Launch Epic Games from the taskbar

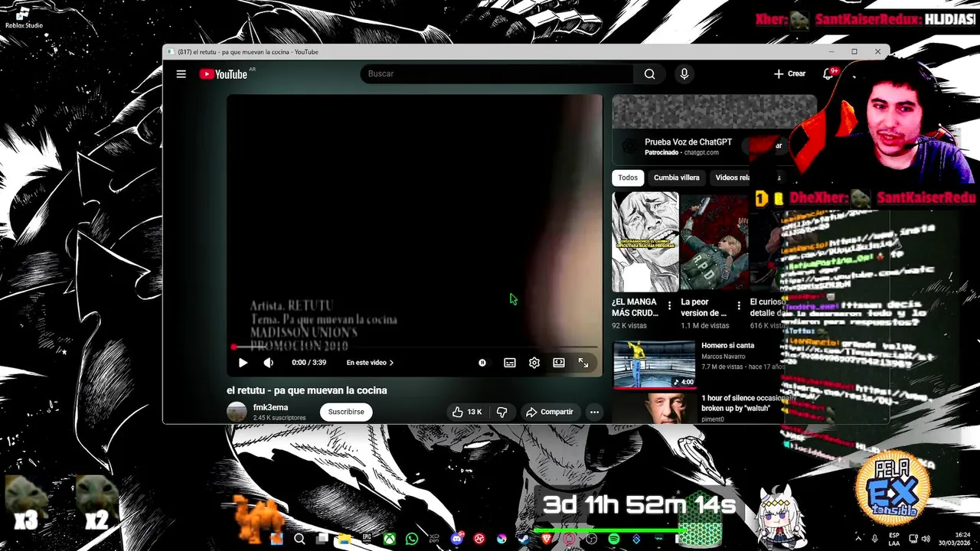pos(367,539)
